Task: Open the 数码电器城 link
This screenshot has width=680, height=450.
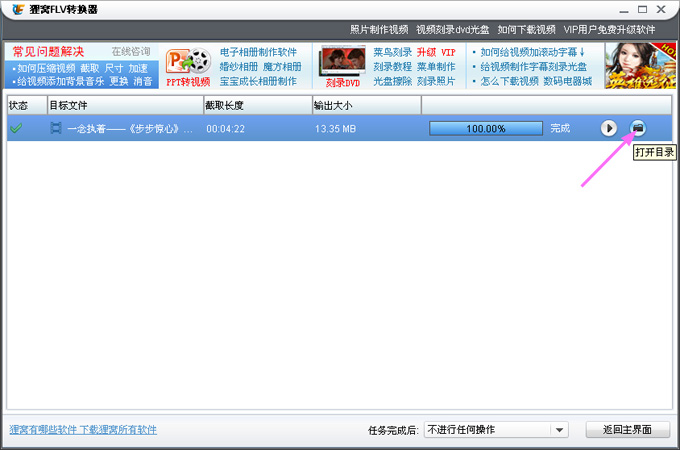Action: pos(567,81)
